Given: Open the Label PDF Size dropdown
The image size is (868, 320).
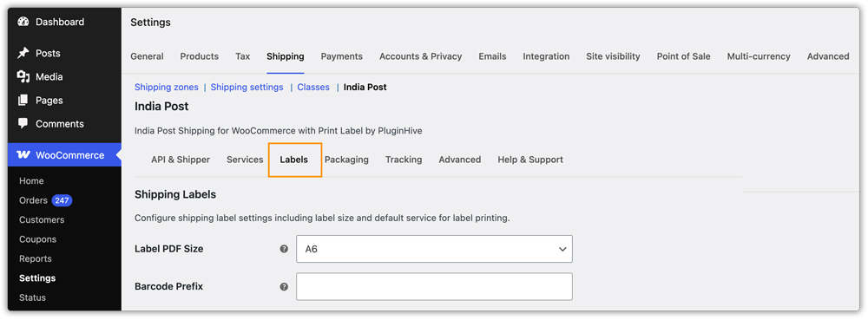Looking at the screenshot, I should [x=434, y=249].
